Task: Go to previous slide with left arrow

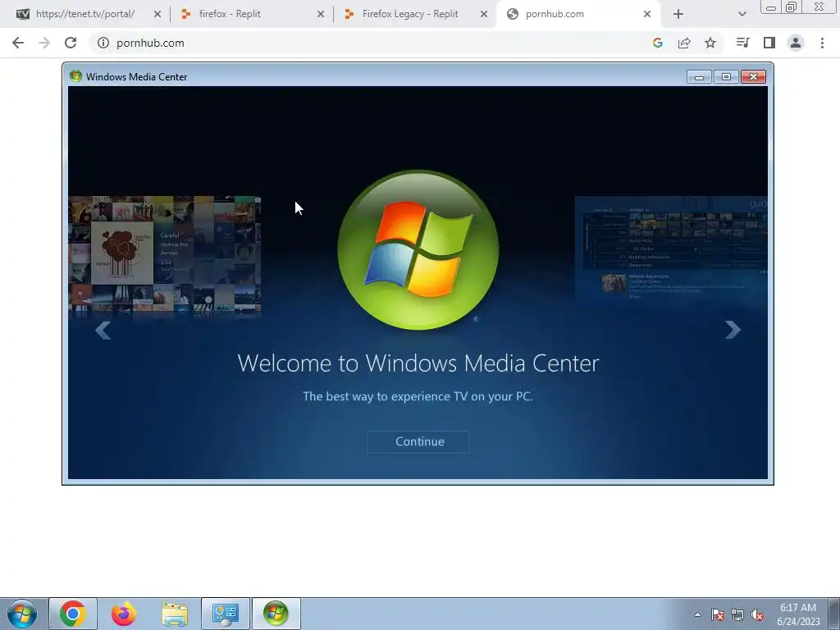Action: coord(103,331)
